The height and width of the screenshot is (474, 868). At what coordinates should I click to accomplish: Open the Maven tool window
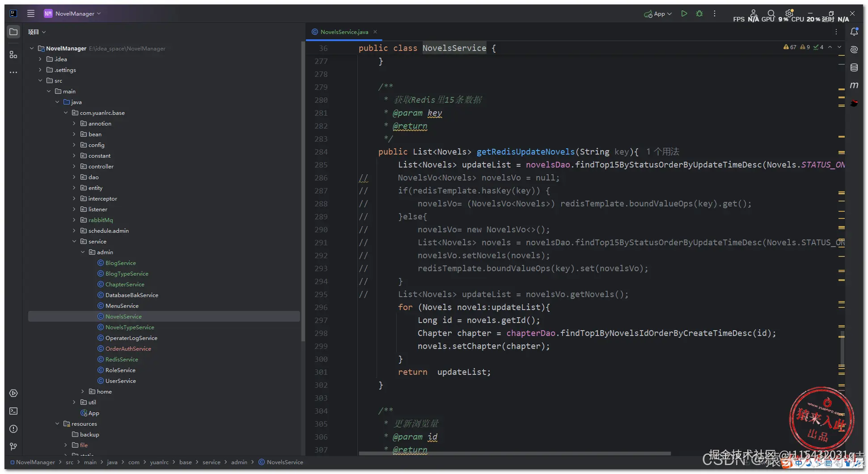(854, 85)
